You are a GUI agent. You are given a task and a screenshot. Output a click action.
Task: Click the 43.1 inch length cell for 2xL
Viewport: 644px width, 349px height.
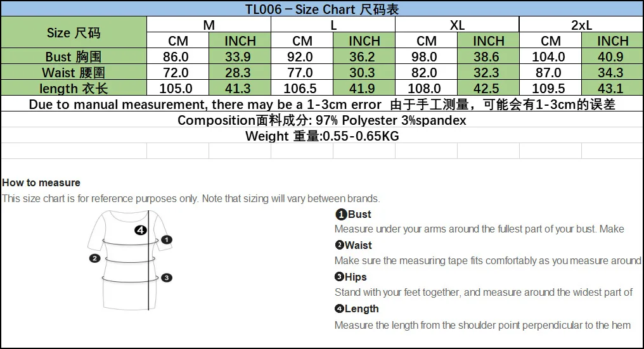coord(612,88)
